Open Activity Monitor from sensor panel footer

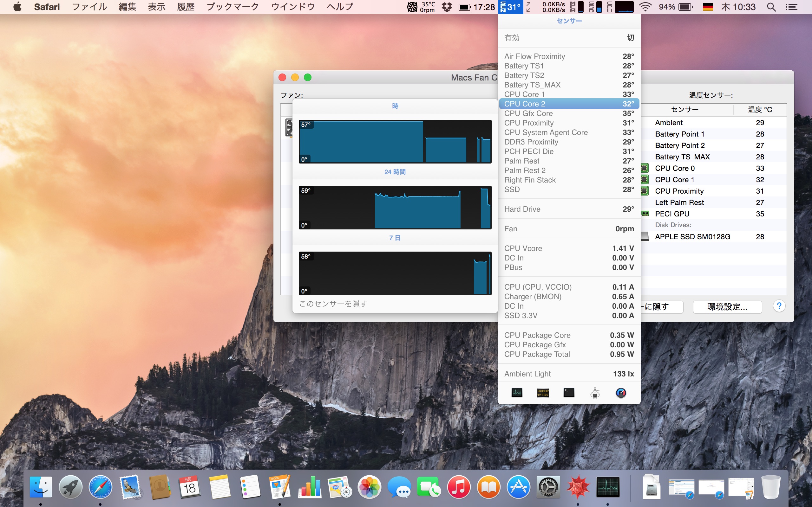click(x=517, y=393)
